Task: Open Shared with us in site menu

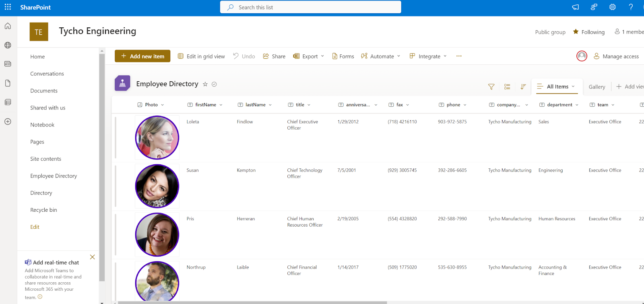Action: pyautogui.click(x=47, y=108)
